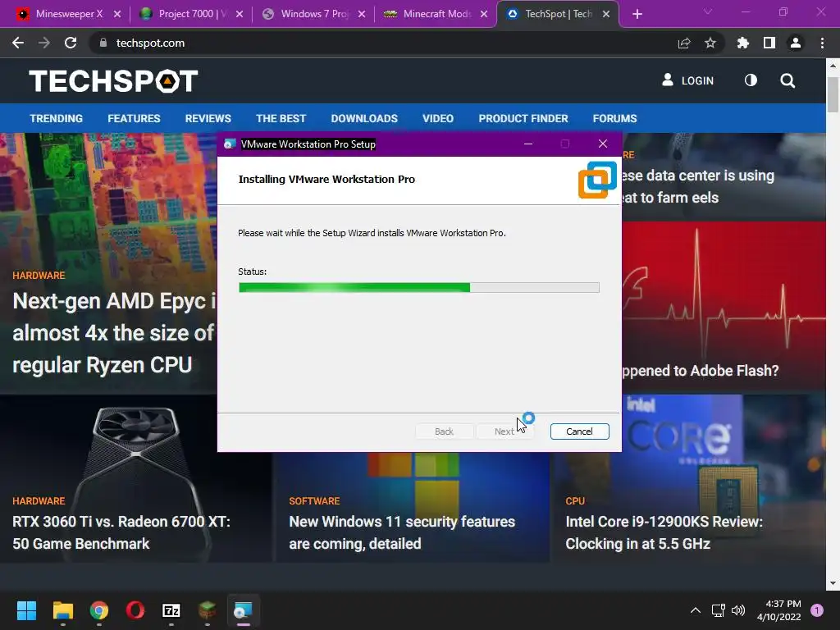
Task: Toggle Chrome side panel icon
Action: pyautogui.click(x=769, y=43)
